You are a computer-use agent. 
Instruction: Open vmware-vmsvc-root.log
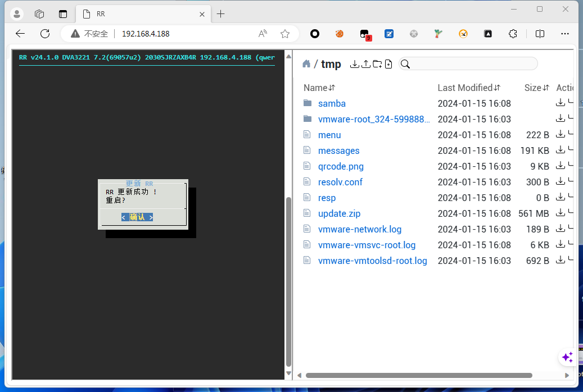(x=367, y=245)
